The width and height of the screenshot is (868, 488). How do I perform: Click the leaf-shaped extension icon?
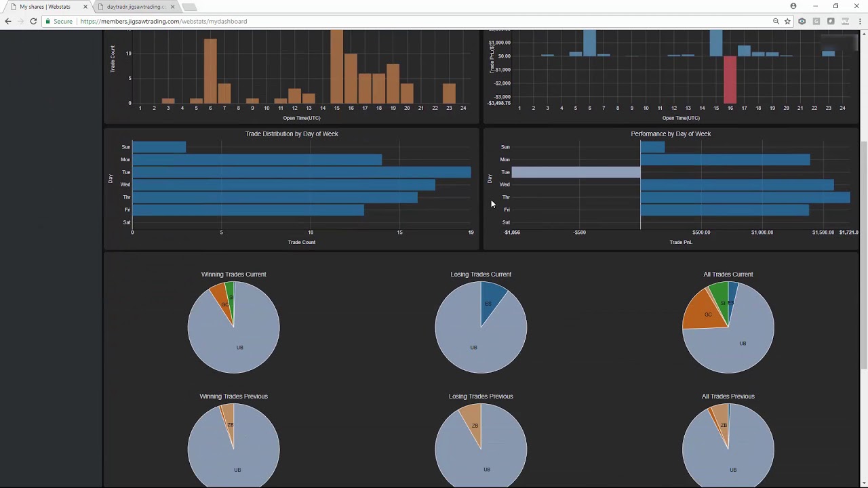click(x=831, y=21)
